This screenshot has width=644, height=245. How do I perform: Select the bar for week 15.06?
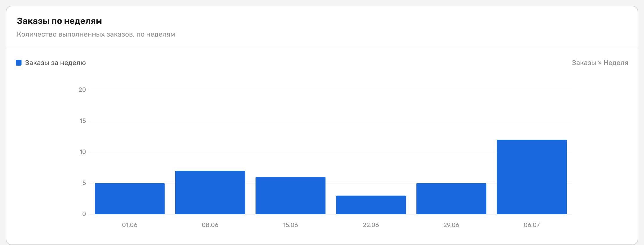(x=290, y=196)
